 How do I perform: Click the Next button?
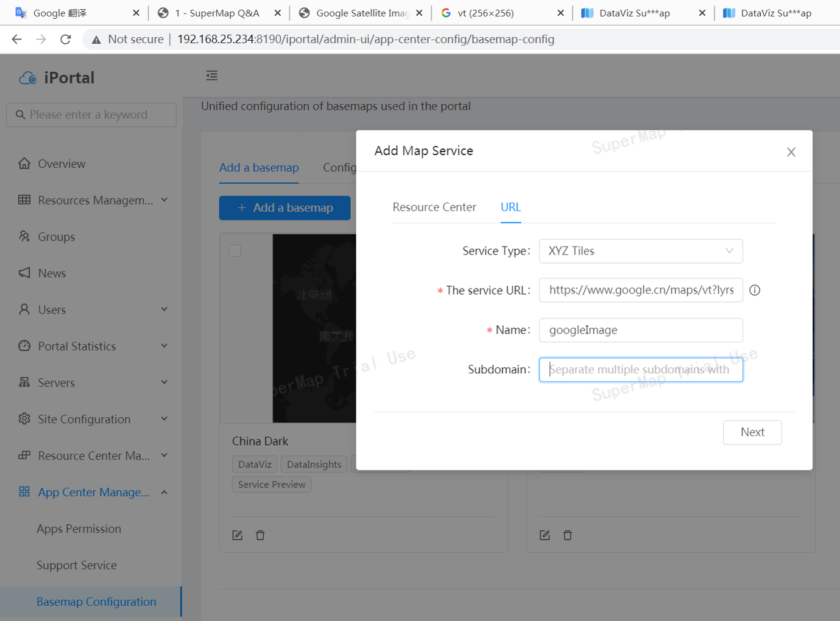coord(752,432)
